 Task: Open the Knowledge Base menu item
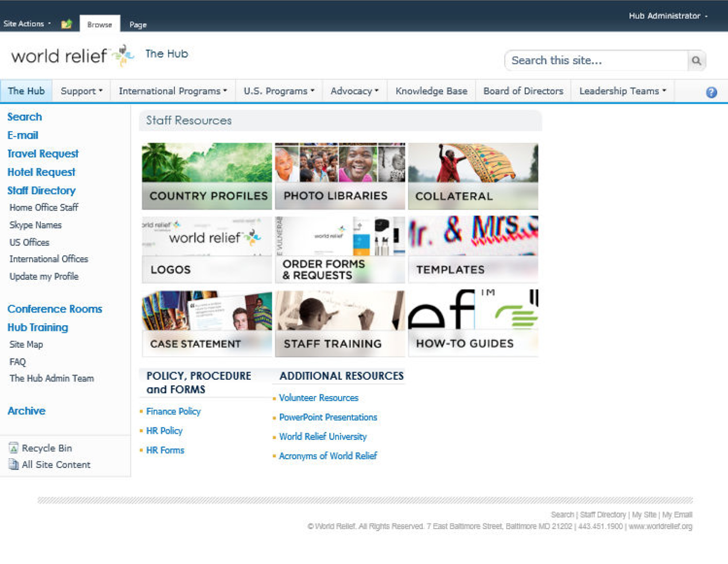click(432, 91)
